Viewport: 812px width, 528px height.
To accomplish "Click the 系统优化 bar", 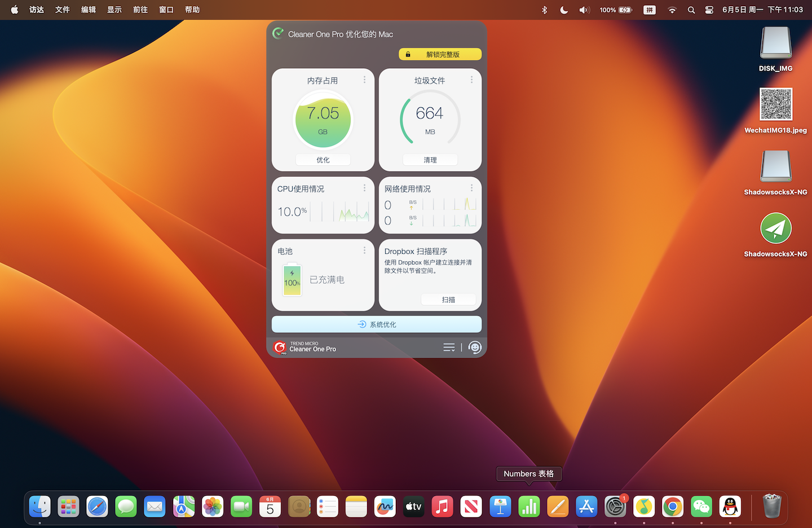I will tap(377, 324).
